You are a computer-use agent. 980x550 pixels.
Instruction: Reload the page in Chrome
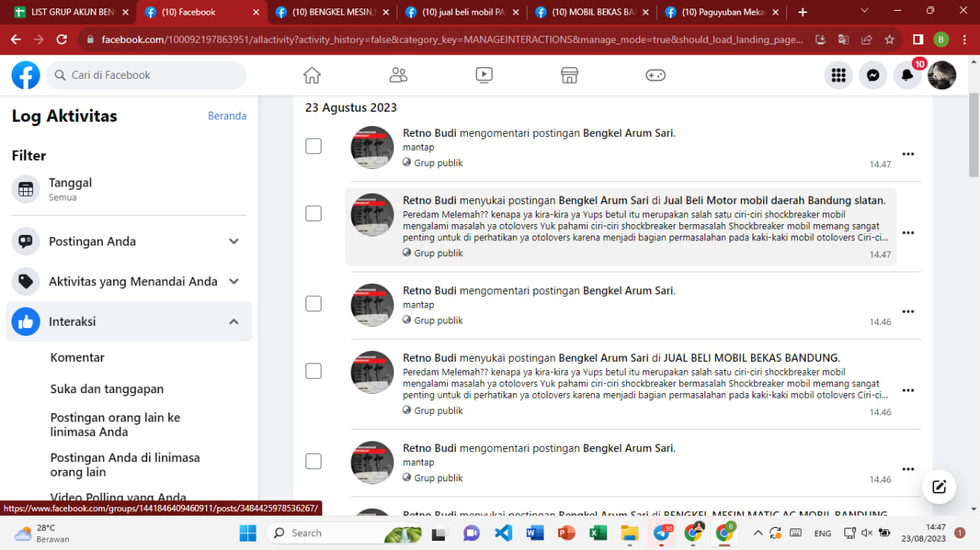62,39
